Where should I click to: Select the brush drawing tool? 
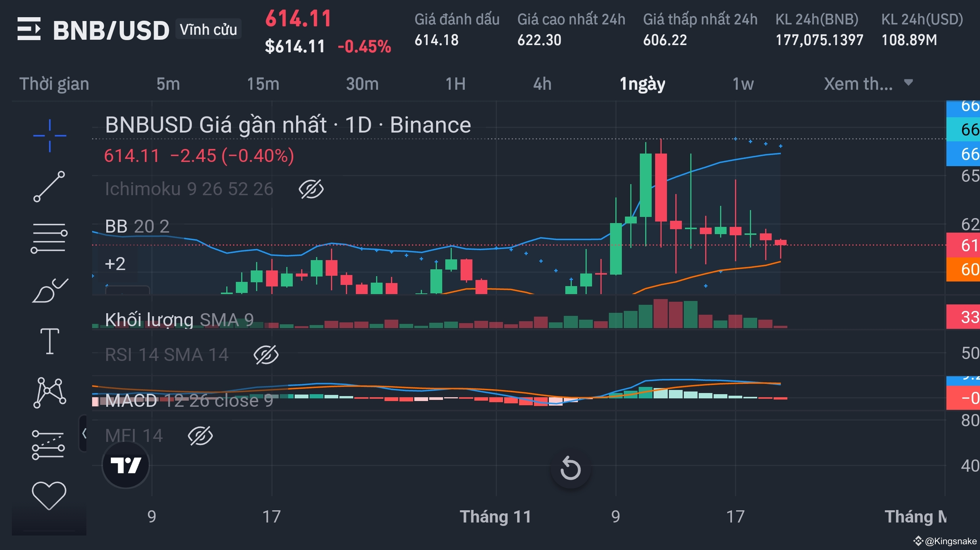(x=49, y=290)
